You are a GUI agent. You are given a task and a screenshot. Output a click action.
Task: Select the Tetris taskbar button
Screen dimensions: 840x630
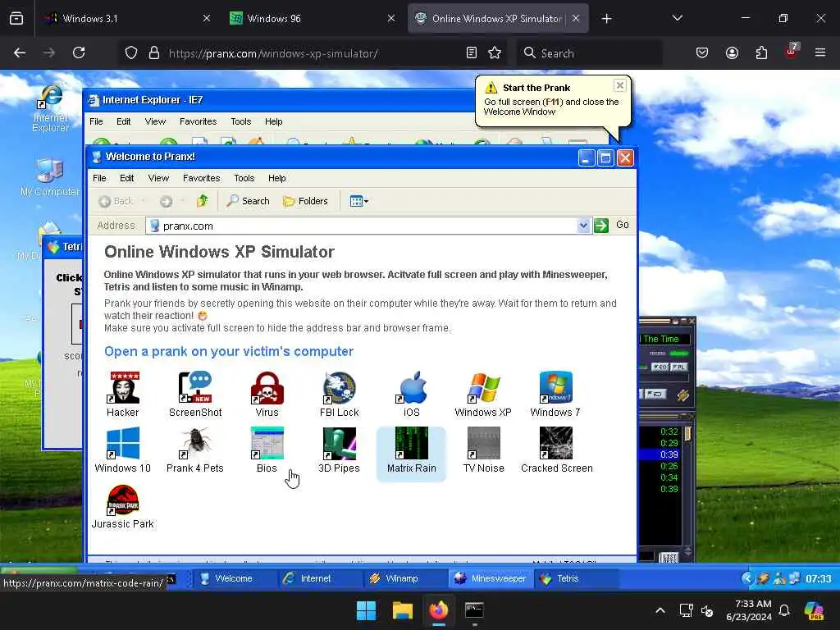coord(576,578)
